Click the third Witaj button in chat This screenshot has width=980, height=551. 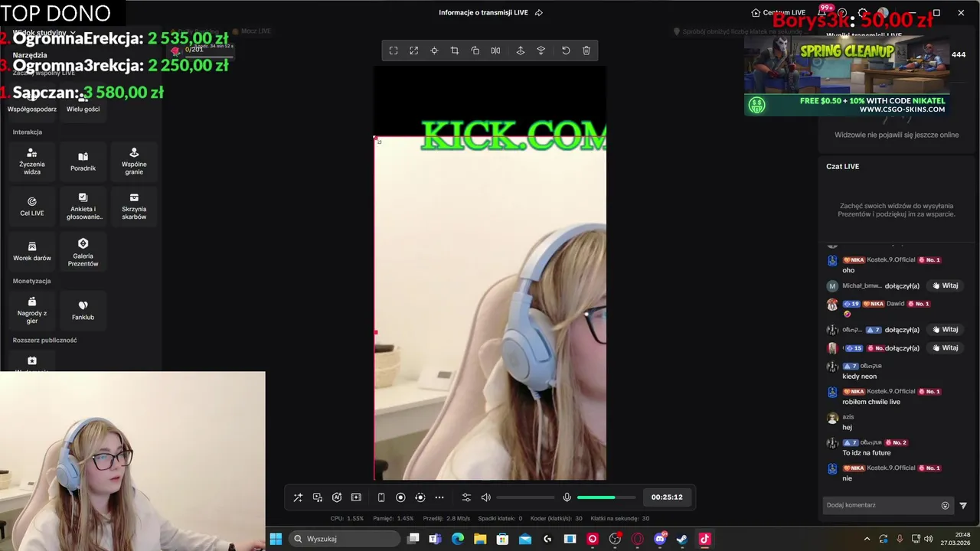click(946, 347)
